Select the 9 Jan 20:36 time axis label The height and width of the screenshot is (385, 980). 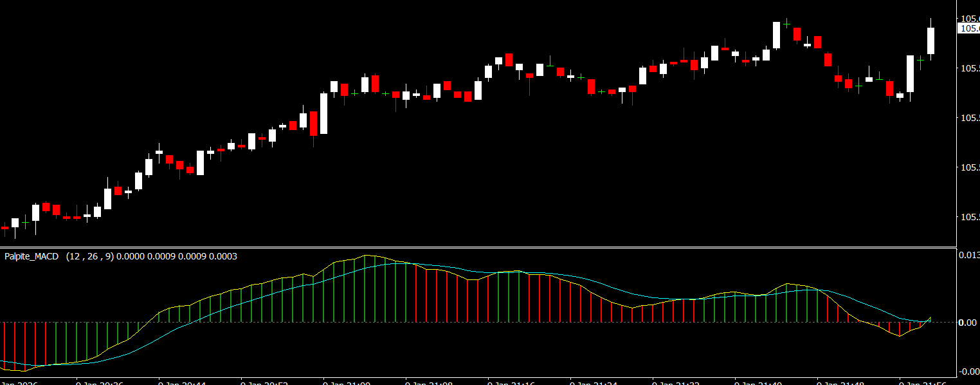pos(98,383)
